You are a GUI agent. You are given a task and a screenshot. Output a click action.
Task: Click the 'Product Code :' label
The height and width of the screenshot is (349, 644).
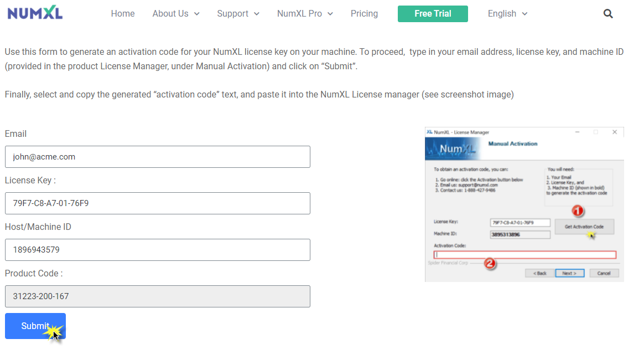click(x=34, y=273)
